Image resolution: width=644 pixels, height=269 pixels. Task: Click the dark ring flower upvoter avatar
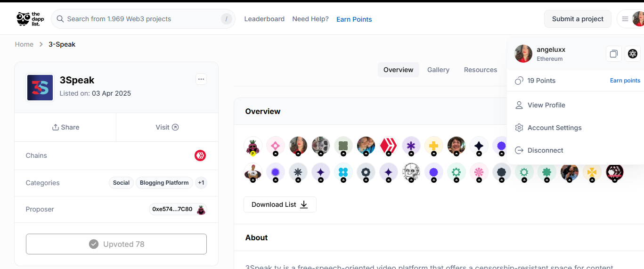[x=366, y=172]
